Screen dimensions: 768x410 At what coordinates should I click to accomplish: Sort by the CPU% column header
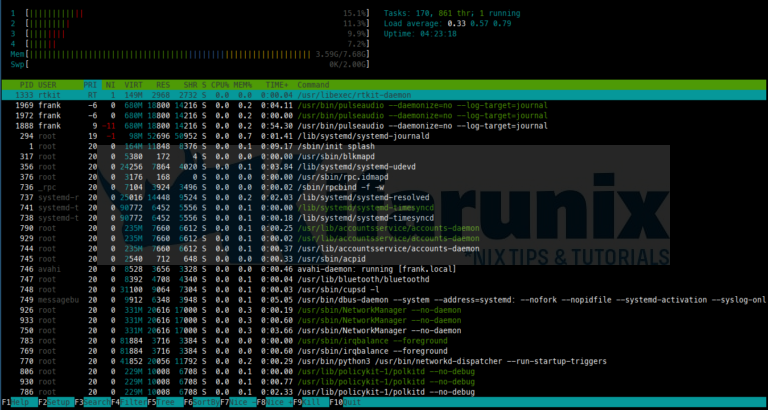(x=221, y=85)
